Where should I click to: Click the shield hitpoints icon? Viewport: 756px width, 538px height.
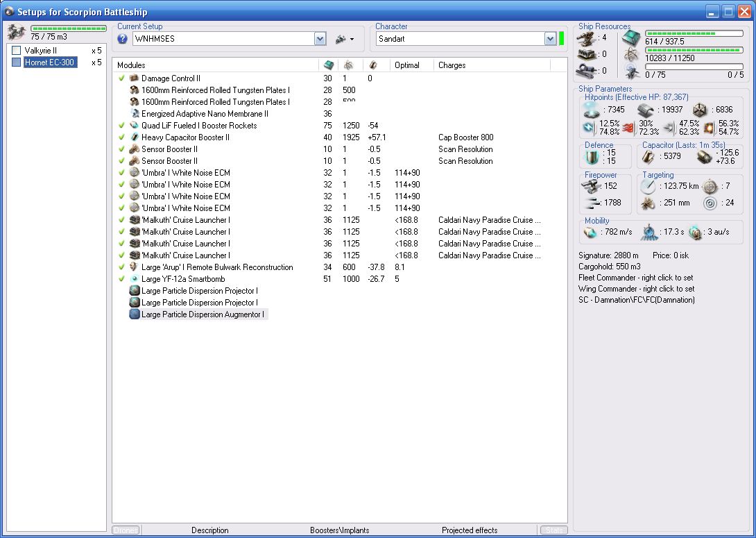(592, 110)
